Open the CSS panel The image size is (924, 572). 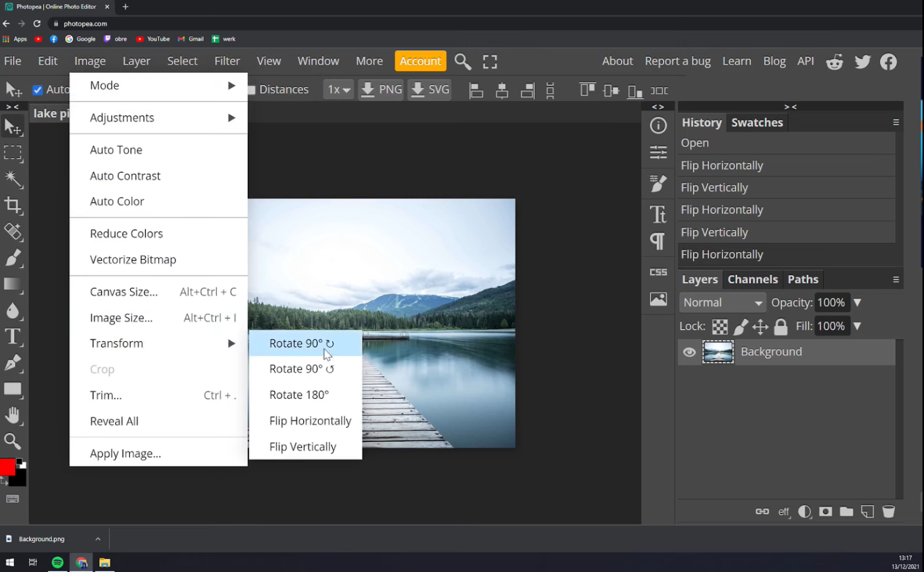coord(658,272)
